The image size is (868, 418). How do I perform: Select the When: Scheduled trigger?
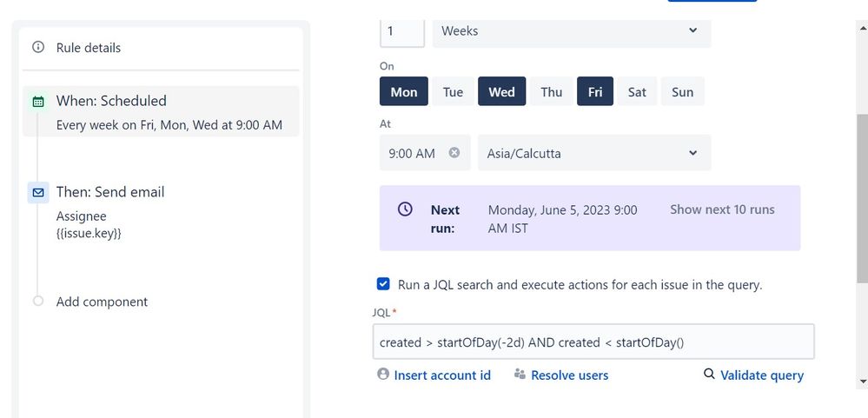click(x=161, y=111)
